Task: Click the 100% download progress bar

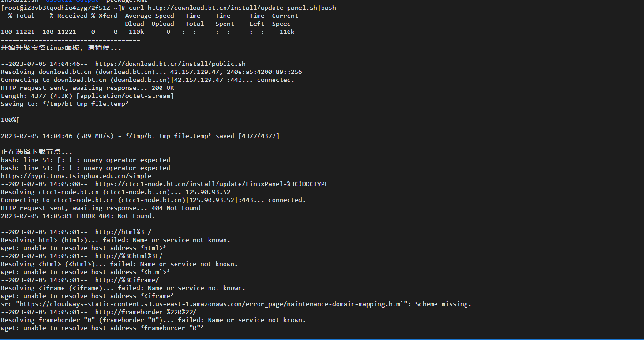Action: point(322,120)
